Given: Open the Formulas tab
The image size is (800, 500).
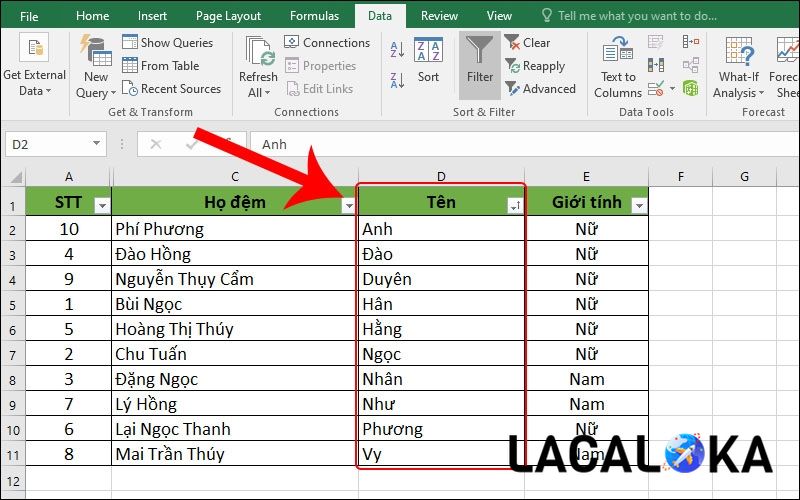Looking at the screenshot, I should 314,16.
